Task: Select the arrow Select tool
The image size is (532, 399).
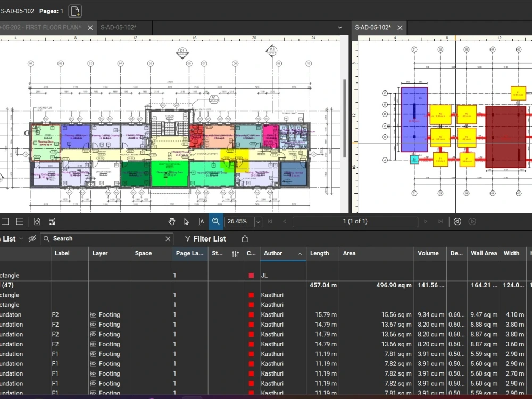Action: click(186, 221)
